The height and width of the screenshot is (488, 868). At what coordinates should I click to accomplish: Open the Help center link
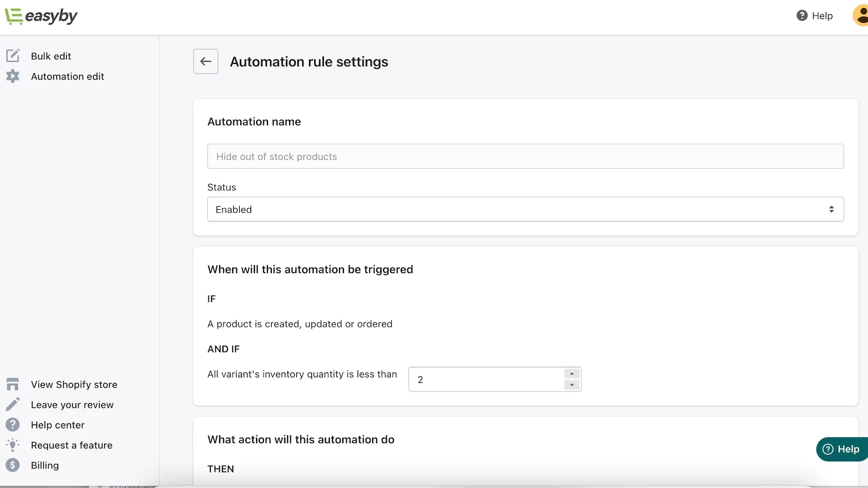point(58,425)
